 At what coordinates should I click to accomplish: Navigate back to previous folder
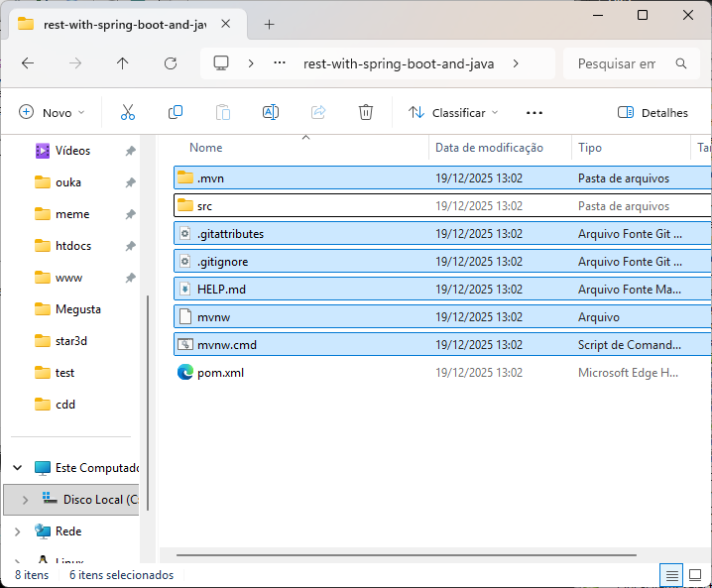28,63
